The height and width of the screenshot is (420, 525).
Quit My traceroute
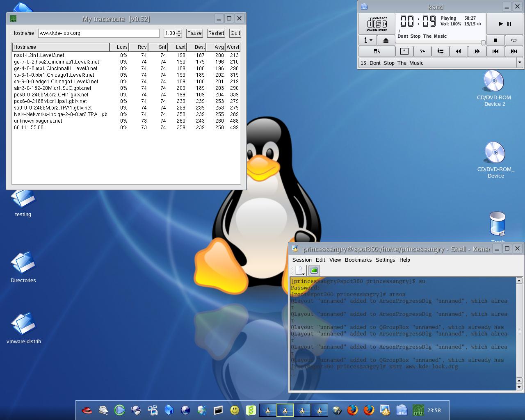235,33
